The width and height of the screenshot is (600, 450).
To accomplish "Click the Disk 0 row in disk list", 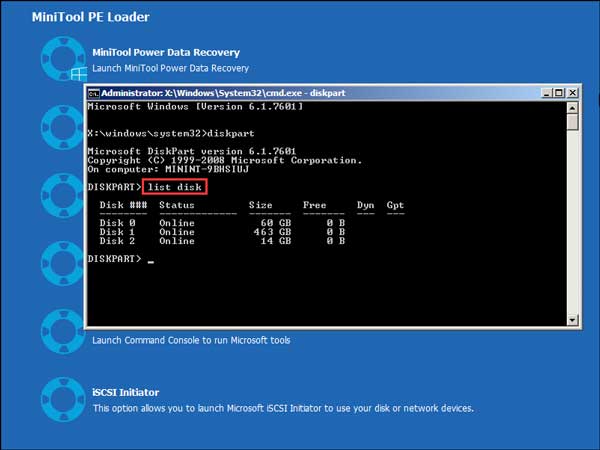I will pos(222,223).
